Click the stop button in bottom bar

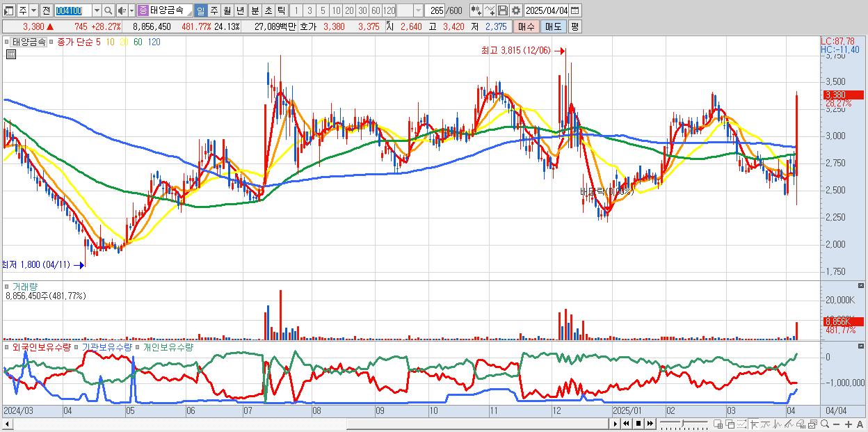(638, 423)
